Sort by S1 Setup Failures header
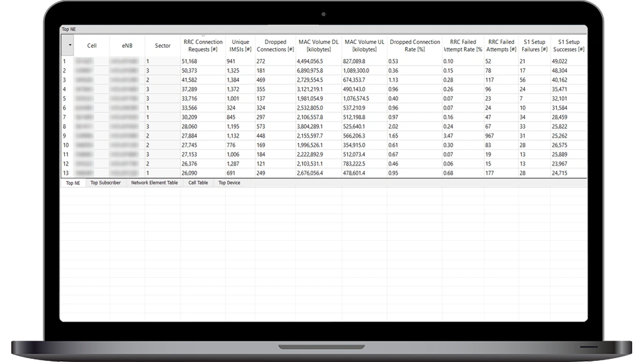Screen dimensions: 644x362 click(x=534, y=46)
